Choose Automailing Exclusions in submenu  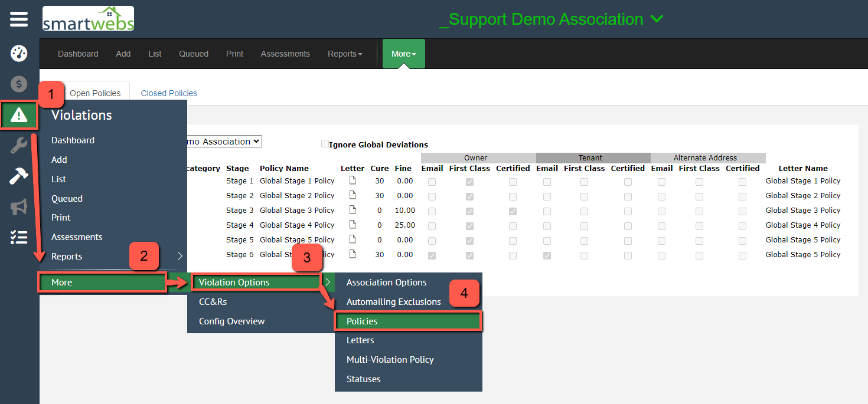[x=394, y=302]
